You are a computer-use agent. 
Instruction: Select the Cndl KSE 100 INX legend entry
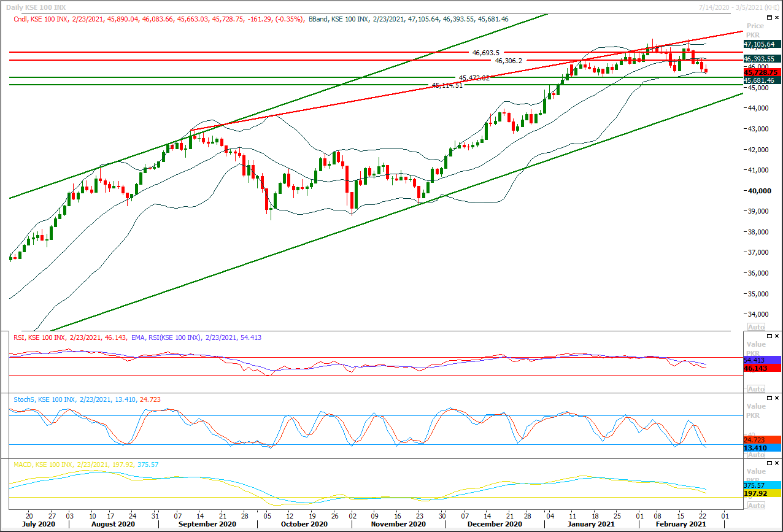pos(159,19)
